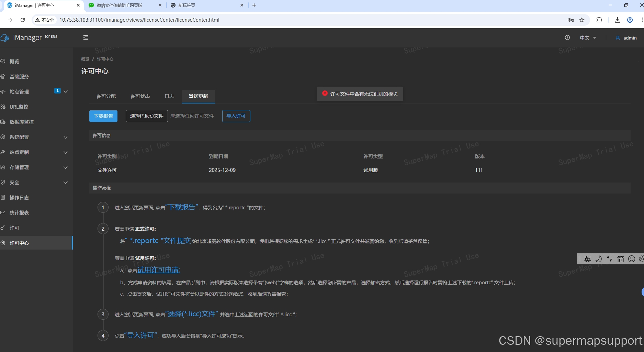Open help via the question mark icon

(x=567, y=37)
